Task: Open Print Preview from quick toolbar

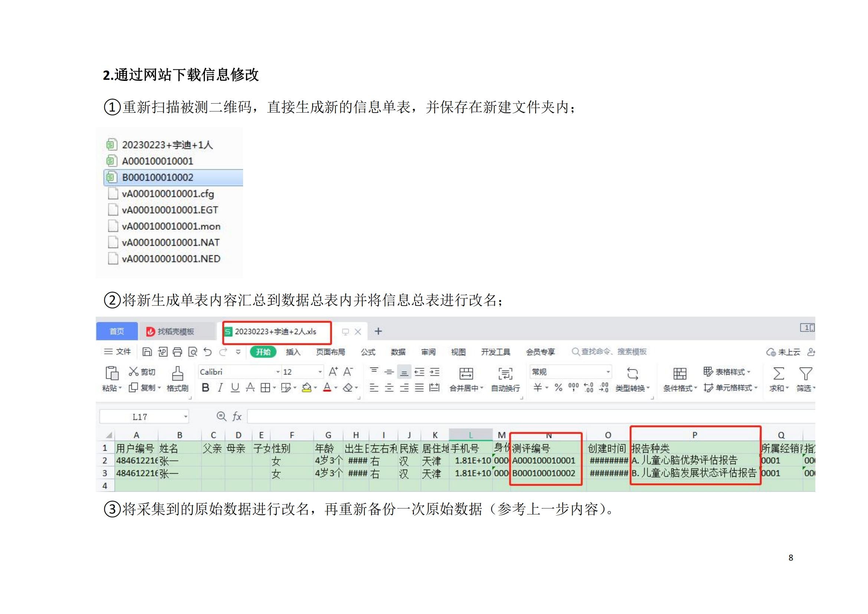Action: [x=193, y=352]
